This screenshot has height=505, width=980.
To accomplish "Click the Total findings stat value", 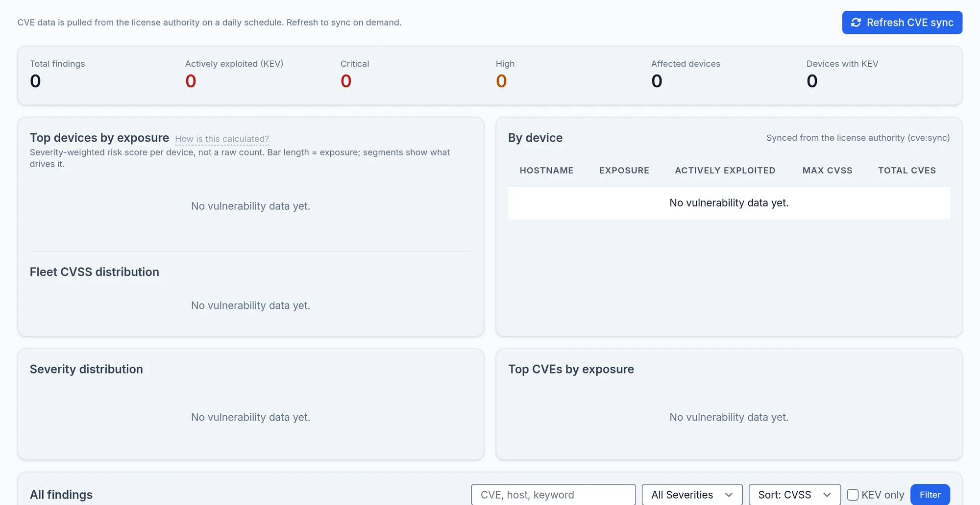I will point(35,81).
